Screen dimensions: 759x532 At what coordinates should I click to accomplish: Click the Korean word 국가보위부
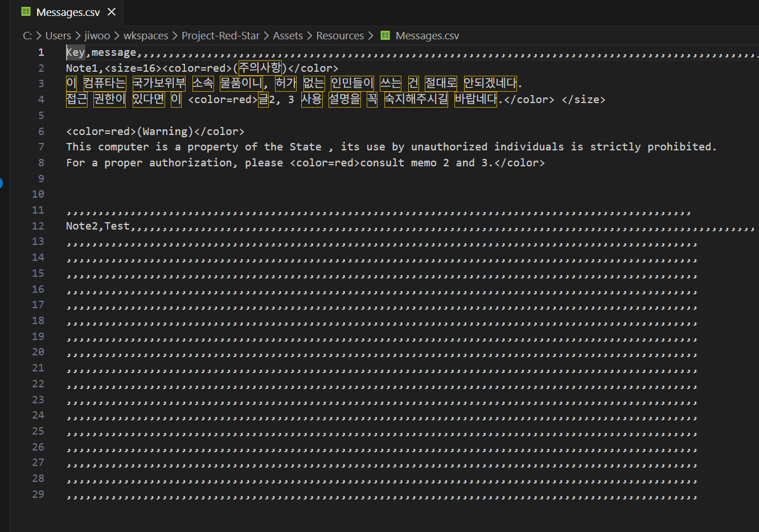pyautogui.click(x=159, y=83)
